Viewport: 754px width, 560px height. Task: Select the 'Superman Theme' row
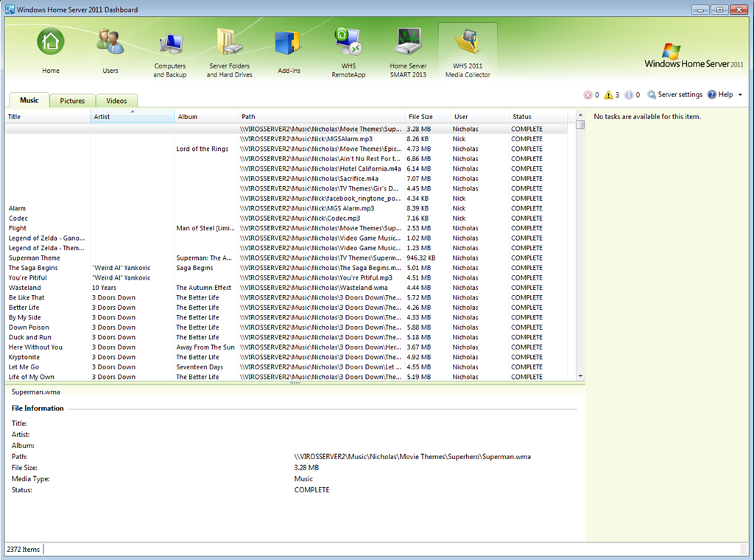click(x=286, y=258)
